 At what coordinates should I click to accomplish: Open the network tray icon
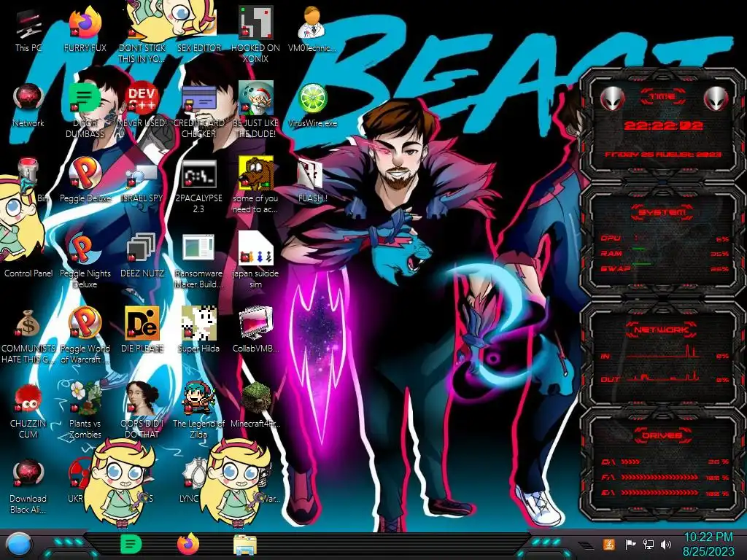point(648,544)
